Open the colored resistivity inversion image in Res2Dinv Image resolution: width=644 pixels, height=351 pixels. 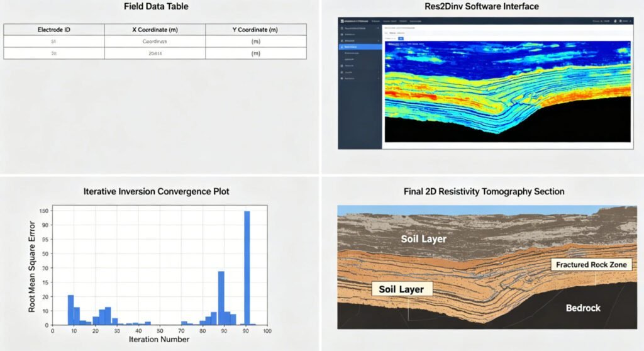click(x=508, y=91)
